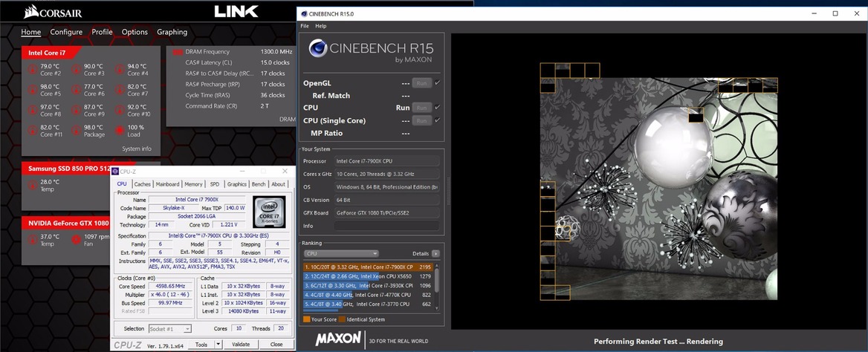Screen dimensions: 868x352
Task: Click the Corsair sails logo
Action: click(x=31, y=11)
